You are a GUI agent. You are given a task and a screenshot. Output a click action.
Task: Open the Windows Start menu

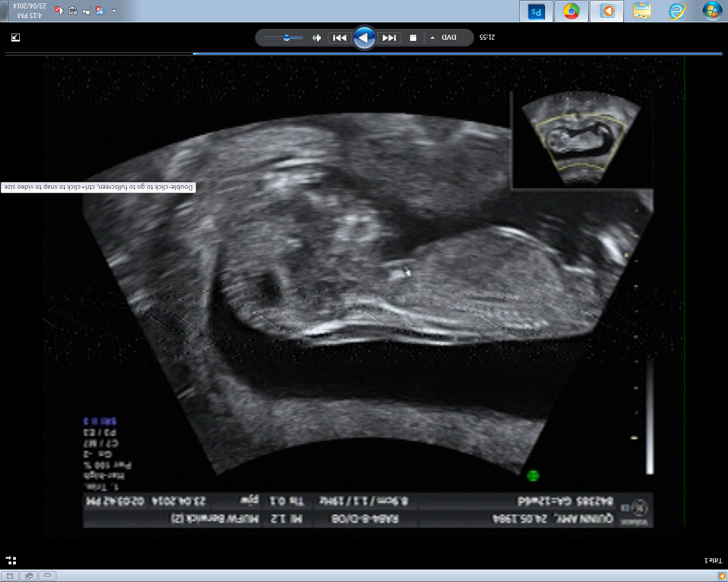pyautogui.click(x=712, y=11)
